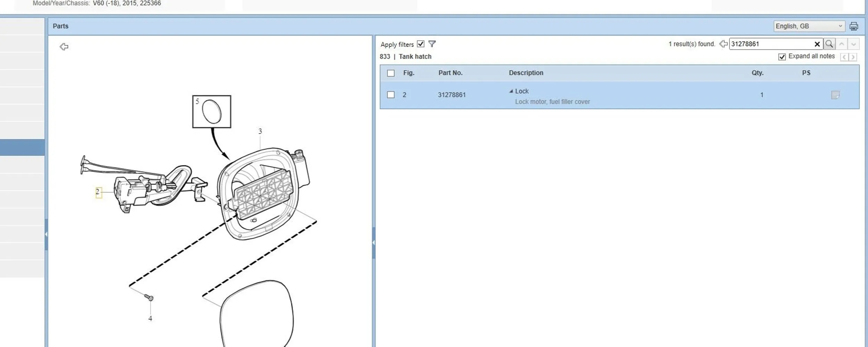This screenshot has height=347, width=868.
Task: Open the filter funnel settings
Action: 432,44
